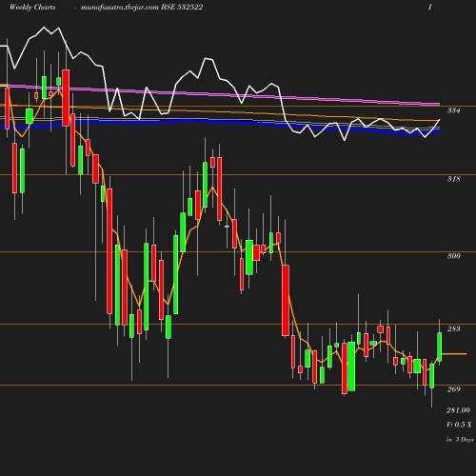Click the 269 price axis label
The height and width of the screenshot is (476, 476).
pos(453,389)
